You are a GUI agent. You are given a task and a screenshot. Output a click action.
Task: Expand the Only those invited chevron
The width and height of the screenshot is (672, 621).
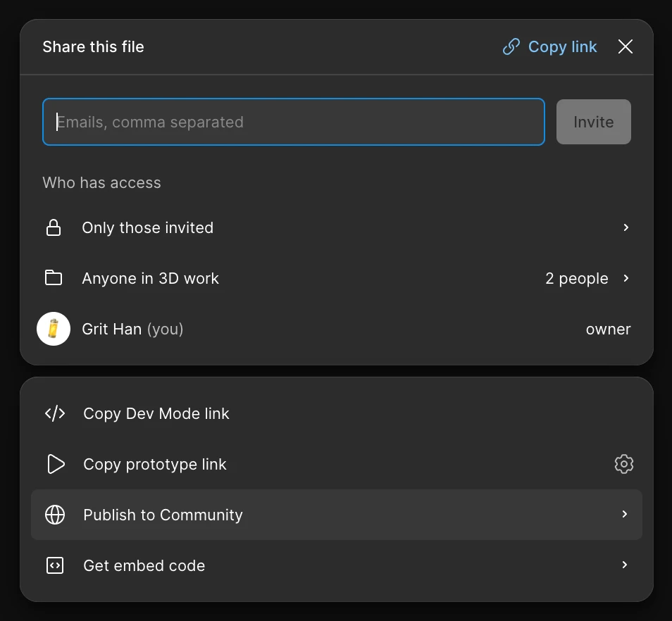[626, 228]
